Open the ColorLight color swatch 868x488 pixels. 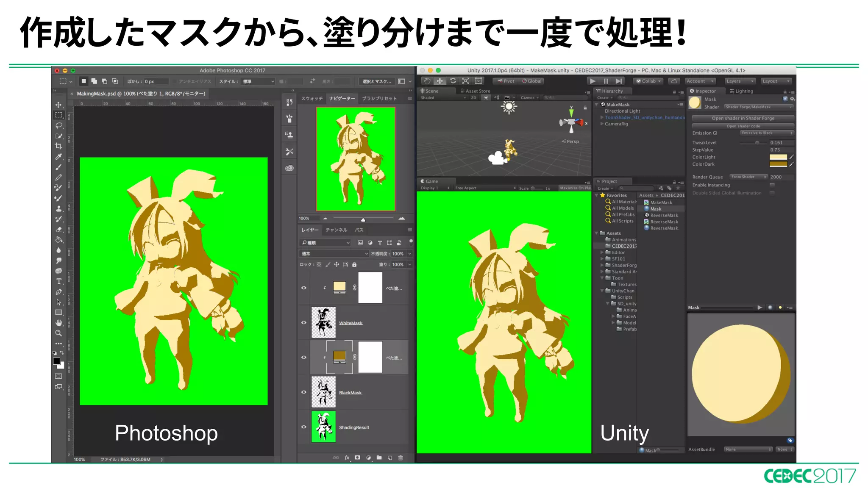tap(778, 157)
